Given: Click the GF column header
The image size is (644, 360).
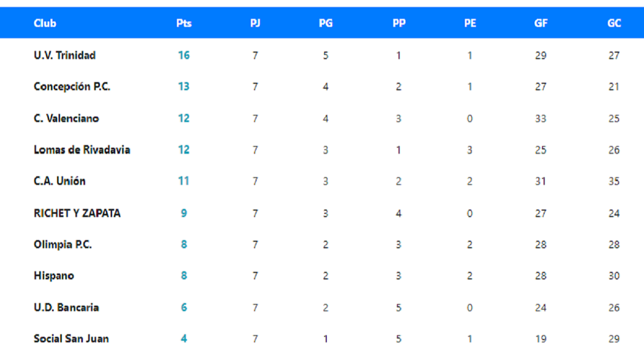Looking at the screenshot, I should coord(541,23).
